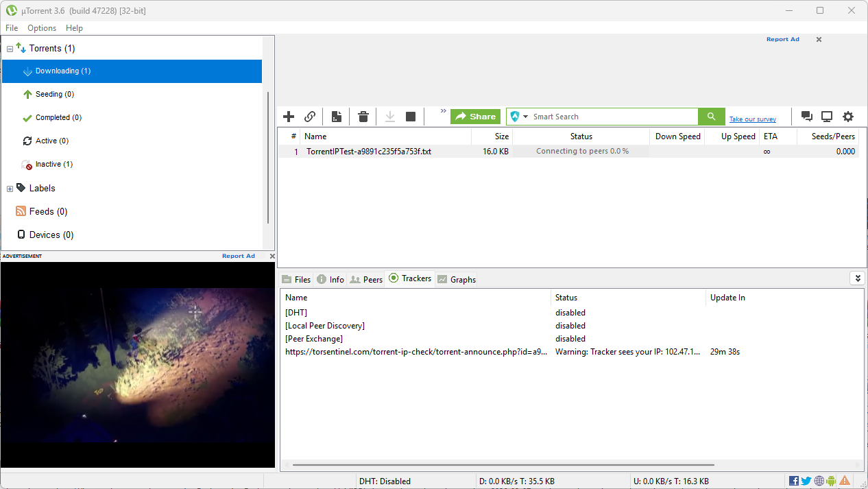Open the Options menu
Viewport: 868px width, 489px height.
42,28
